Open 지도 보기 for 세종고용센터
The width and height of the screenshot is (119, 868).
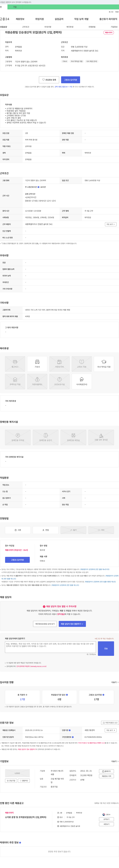(111, 730)
